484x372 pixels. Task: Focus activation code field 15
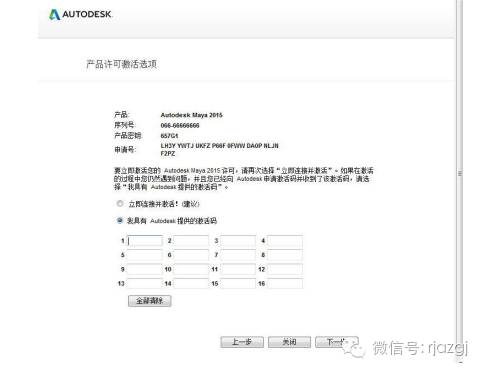[238, 283]
